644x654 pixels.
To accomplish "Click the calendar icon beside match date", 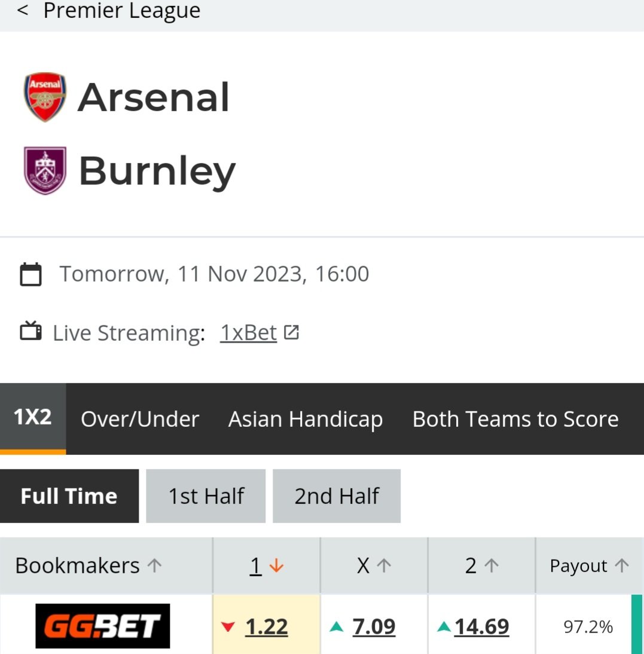I will [30, 274].
